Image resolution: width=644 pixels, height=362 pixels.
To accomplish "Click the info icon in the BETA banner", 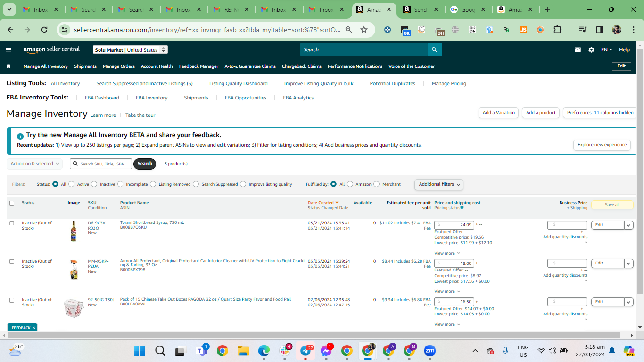I will click(20, 136).
